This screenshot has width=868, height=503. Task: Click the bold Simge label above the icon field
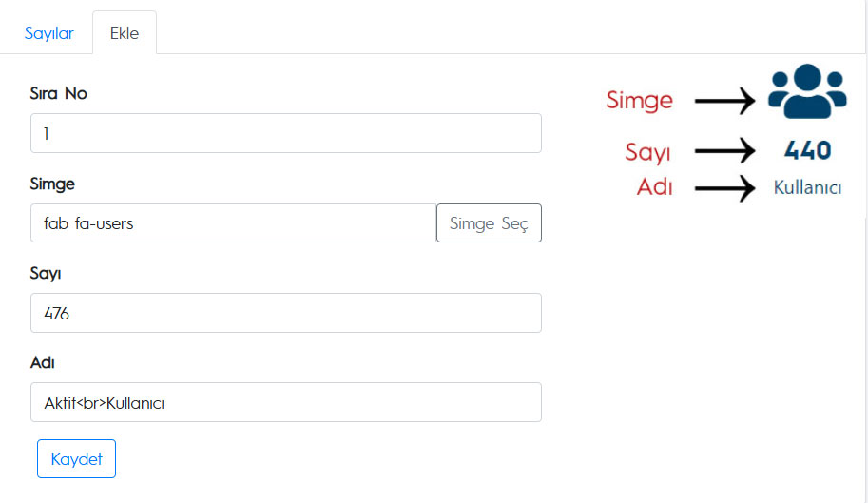52,184
